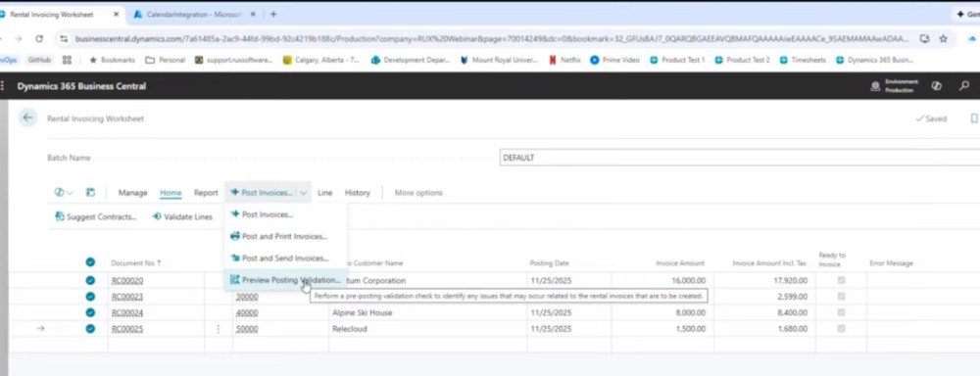
Task: Toggle the selection circle for RC00025
Action: 90,329
